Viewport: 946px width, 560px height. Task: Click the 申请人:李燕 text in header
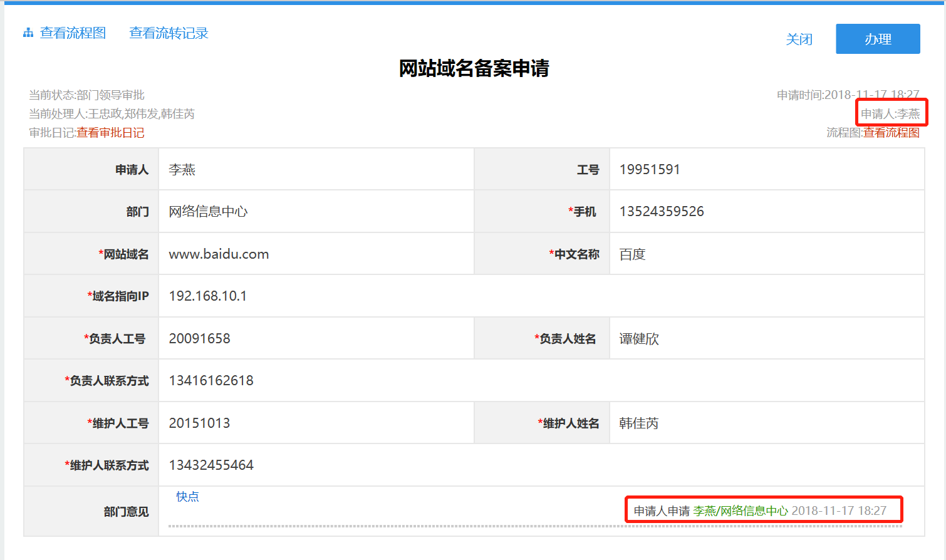click(890, 114)
